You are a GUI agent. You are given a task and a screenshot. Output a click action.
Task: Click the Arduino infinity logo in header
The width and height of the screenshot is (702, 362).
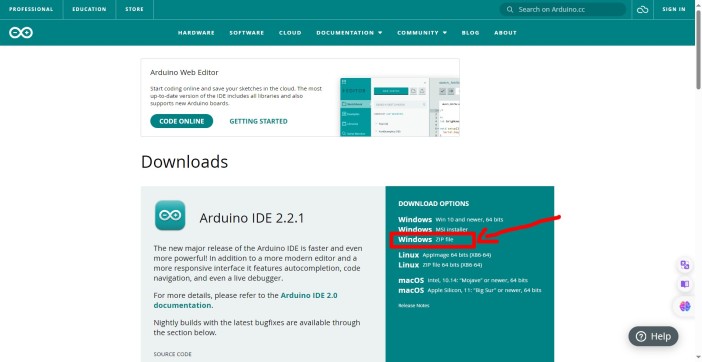pyautogui.click(x=21, y=33)
